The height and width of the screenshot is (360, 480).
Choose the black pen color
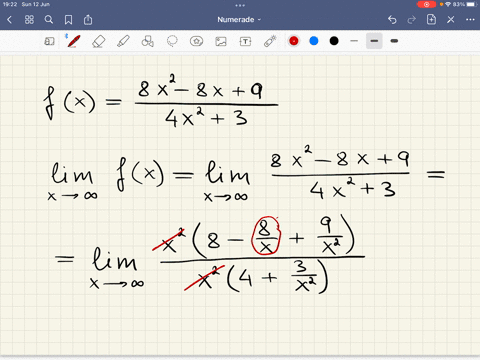tap(334, 41)
